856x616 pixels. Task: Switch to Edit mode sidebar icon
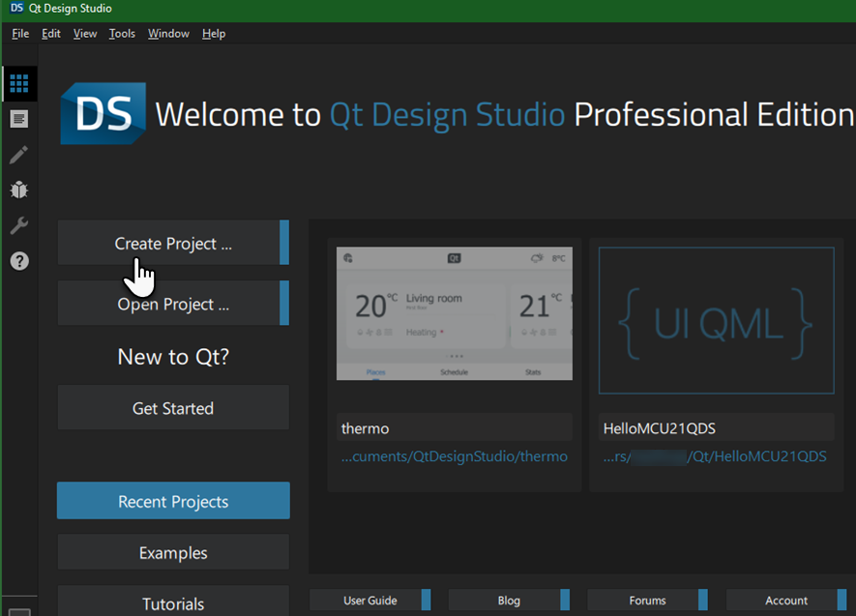pyautogui.click(x=18, y=119)
